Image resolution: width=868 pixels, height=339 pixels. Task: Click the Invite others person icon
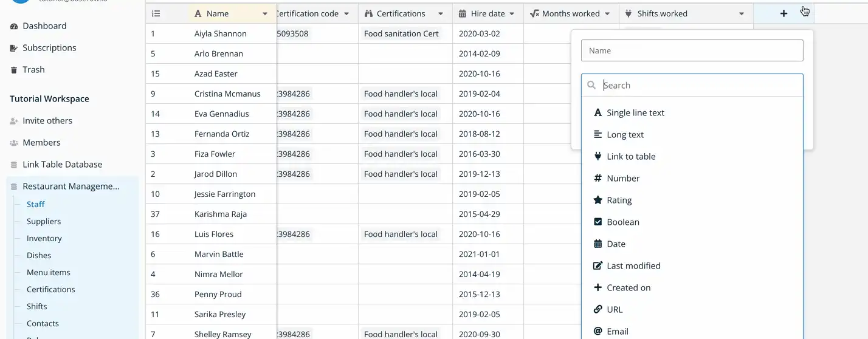click(x=14, y=121)
